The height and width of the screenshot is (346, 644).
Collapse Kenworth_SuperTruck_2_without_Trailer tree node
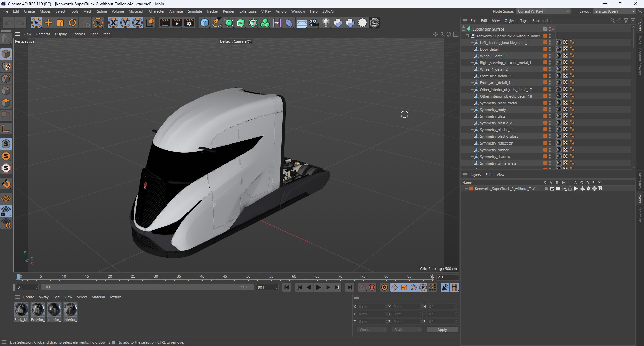click(467, 36)
